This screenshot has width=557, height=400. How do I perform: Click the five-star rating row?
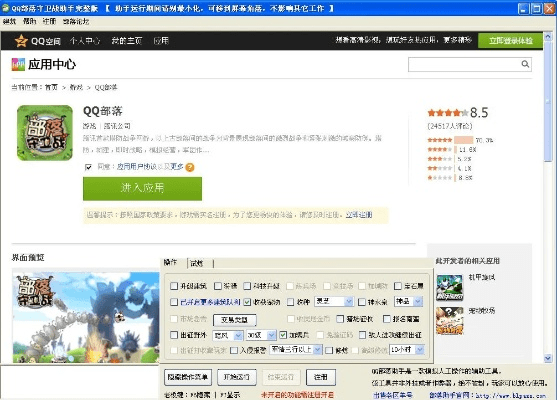(460, 140)
